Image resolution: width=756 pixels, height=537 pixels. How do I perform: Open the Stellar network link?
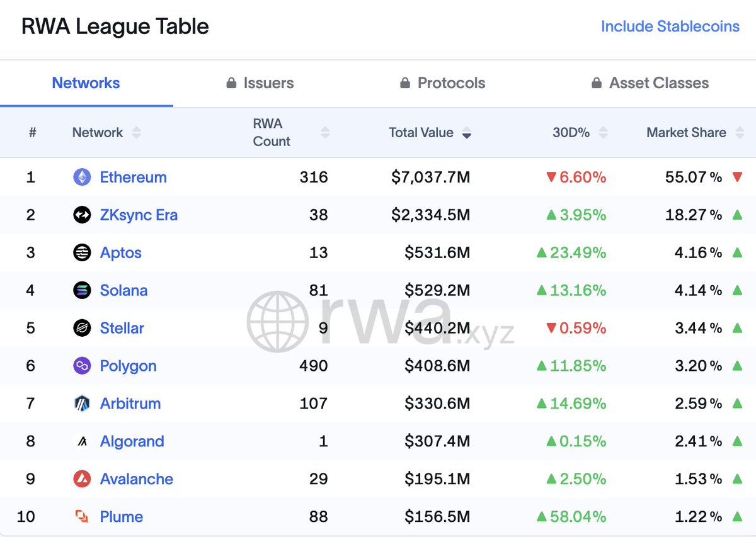click(122, 328)
